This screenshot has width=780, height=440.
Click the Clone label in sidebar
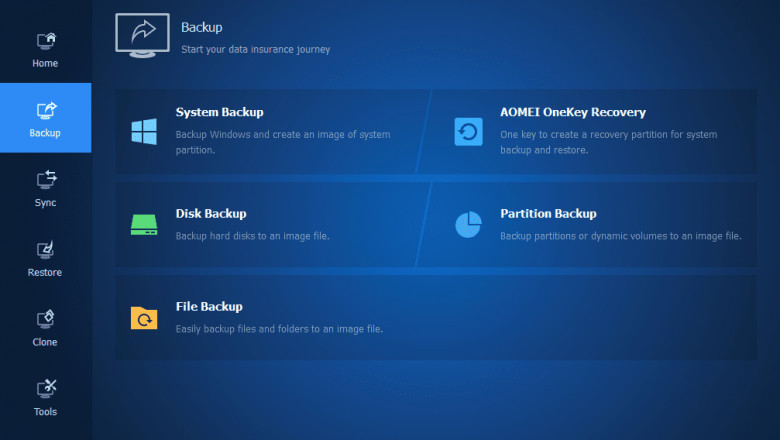point(45,342)
